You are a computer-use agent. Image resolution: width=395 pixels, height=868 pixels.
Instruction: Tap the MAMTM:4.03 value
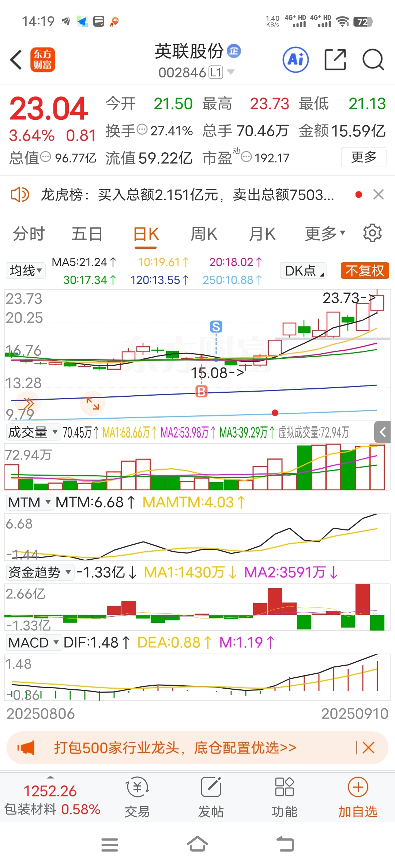point(194,502)
